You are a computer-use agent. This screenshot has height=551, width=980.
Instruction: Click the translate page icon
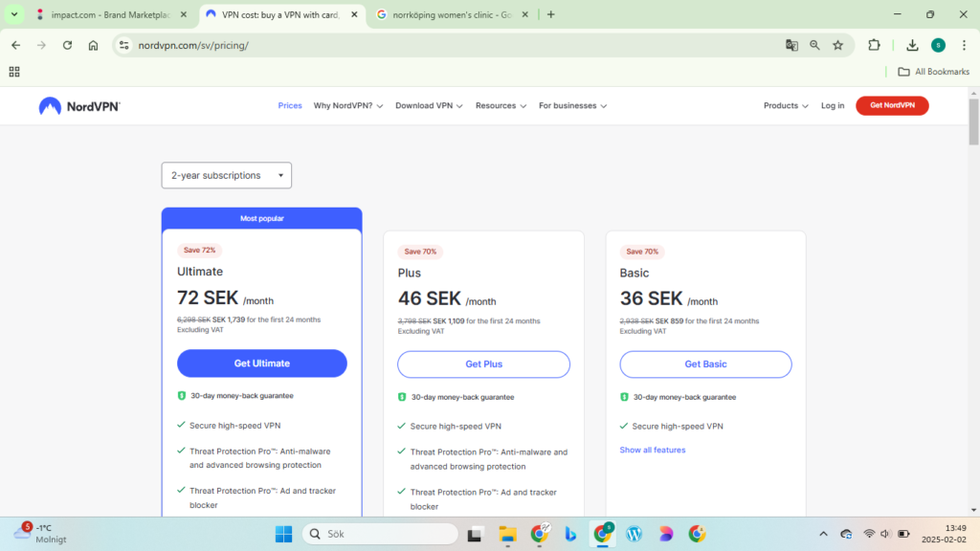point(791,45)
